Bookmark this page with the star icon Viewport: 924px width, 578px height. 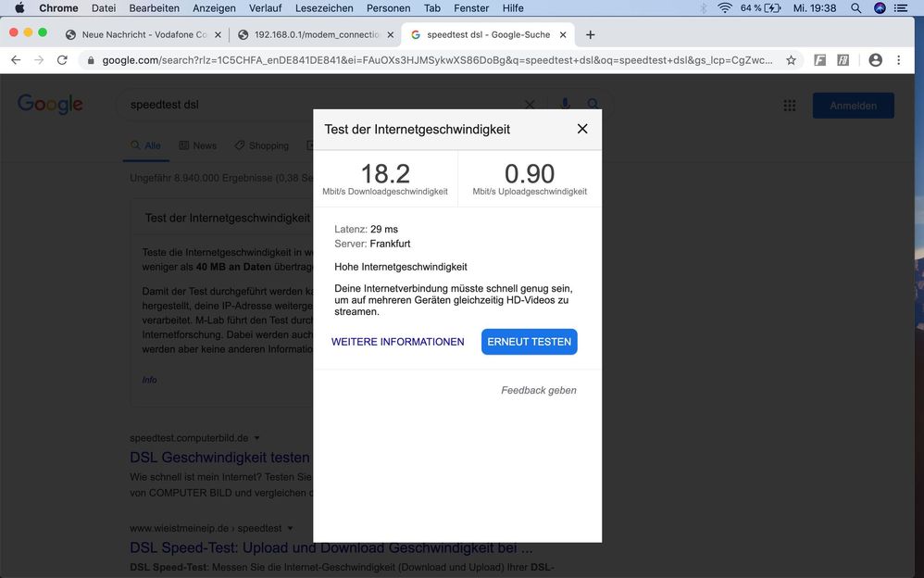click(791, 60)
